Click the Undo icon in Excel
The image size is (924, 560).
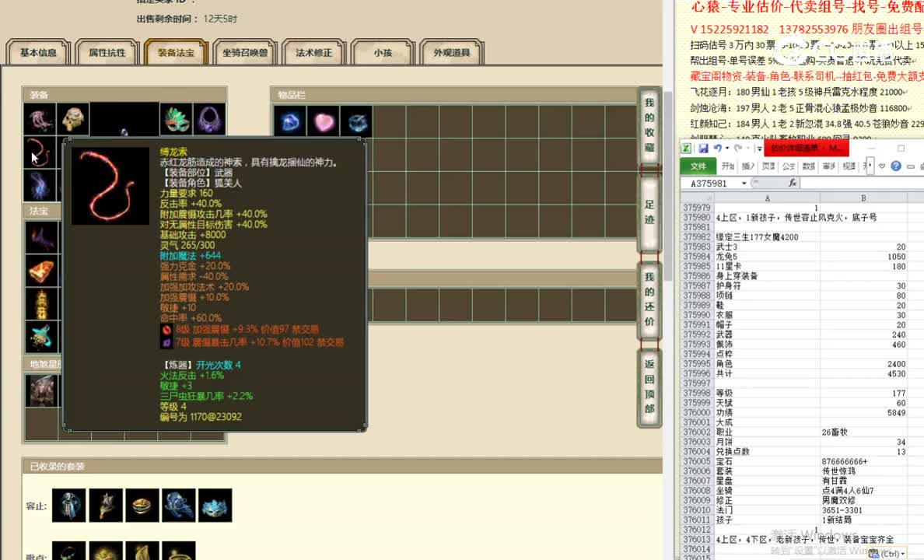pyautogui.click(x=718, y=148)
